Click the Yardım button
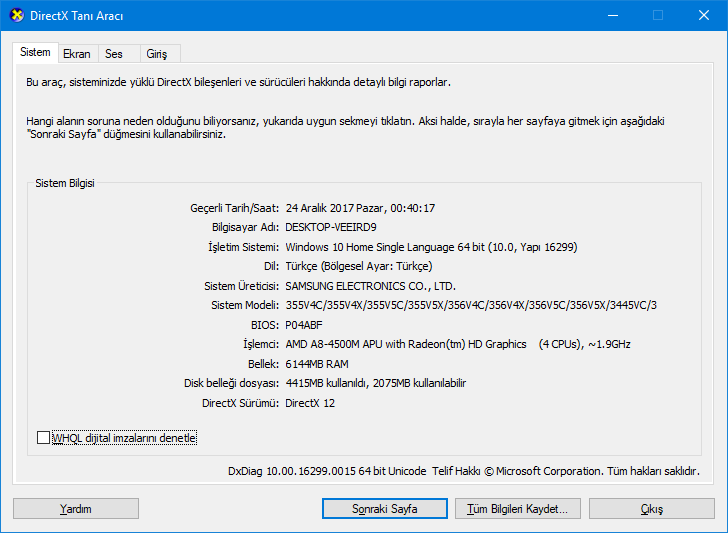Image resolution: width=728 pixels, height=533 pixels. pyautogui.click(x=76, y=509)
